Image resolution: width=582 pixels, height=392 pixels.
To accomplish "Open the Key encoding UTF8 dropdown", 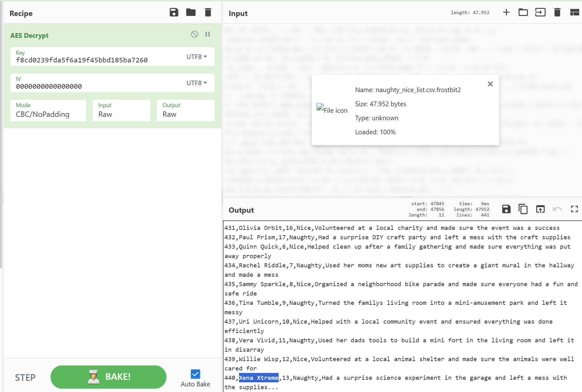I will (x=197, y=57).
